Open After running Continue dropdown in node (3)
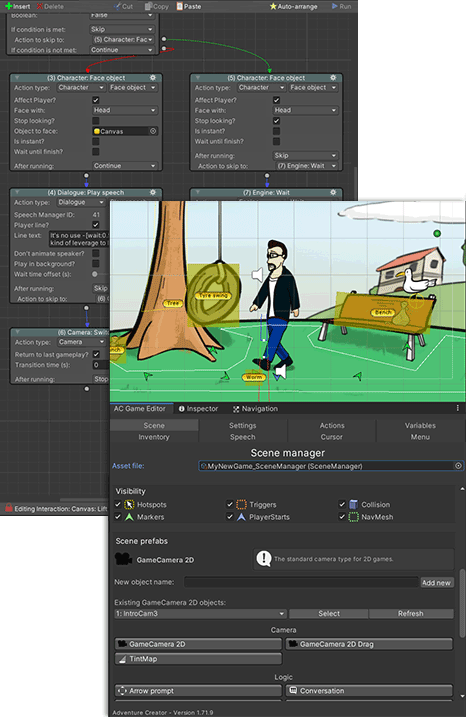This screenshot has width=466, height=717. (124, 166)
